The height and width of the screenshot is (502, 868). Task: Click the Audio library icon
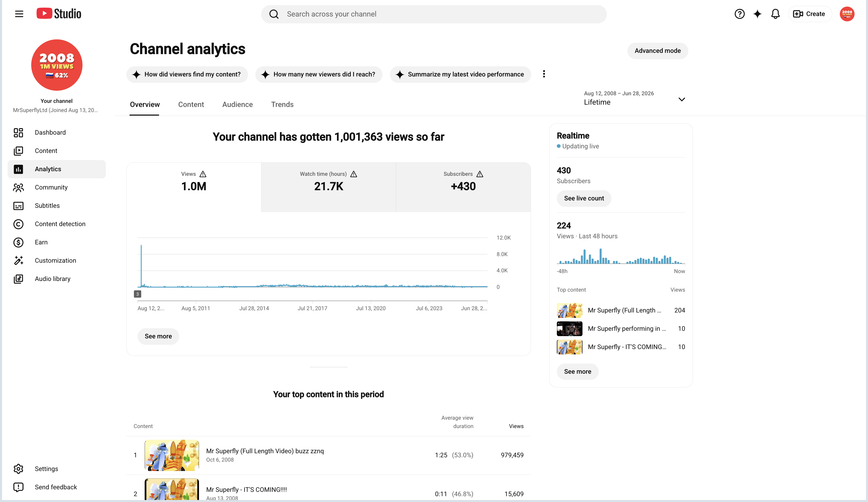click(18, 279)
